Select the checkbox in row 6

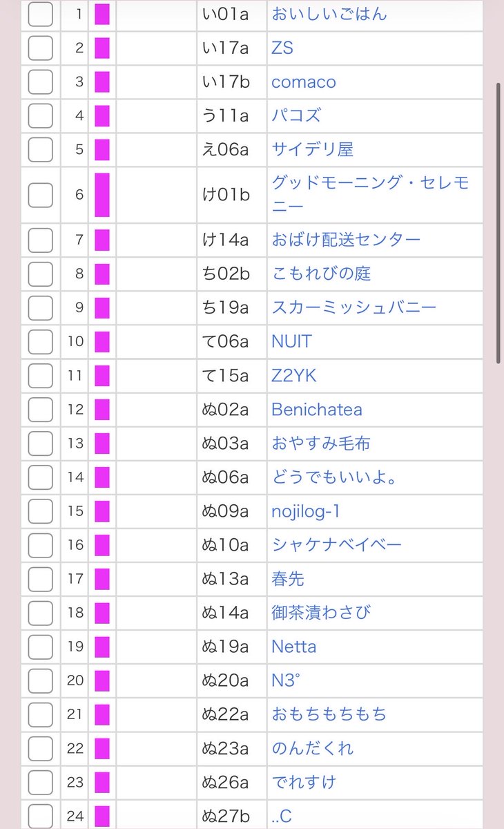(40, 195)
